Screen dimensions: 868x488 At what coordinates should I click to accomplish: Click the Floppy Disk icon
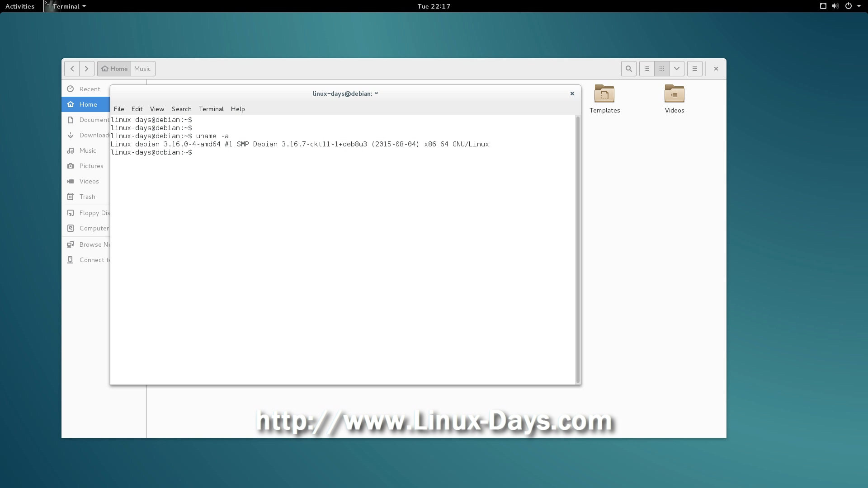(71, 213)
